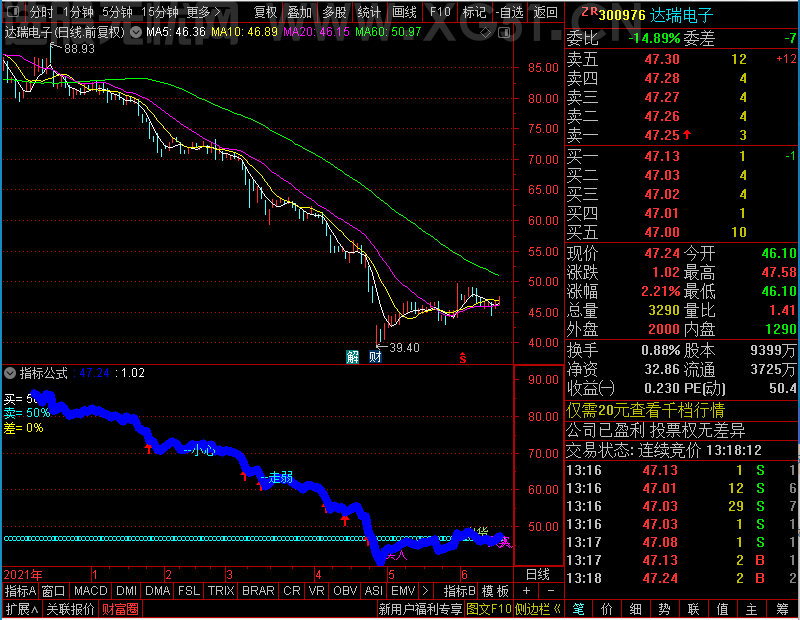Click the 解 marker on the chart
The height and width of the screenshot is (620, 800).
353,357
